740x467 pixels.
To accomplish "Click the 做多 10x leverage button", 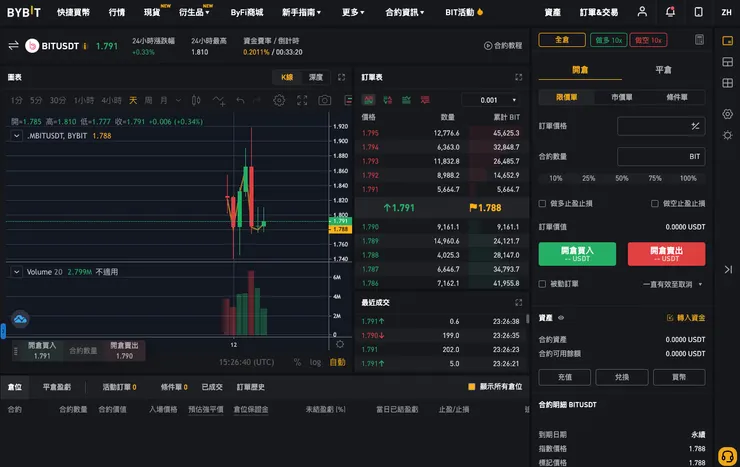I will [608, 40].
